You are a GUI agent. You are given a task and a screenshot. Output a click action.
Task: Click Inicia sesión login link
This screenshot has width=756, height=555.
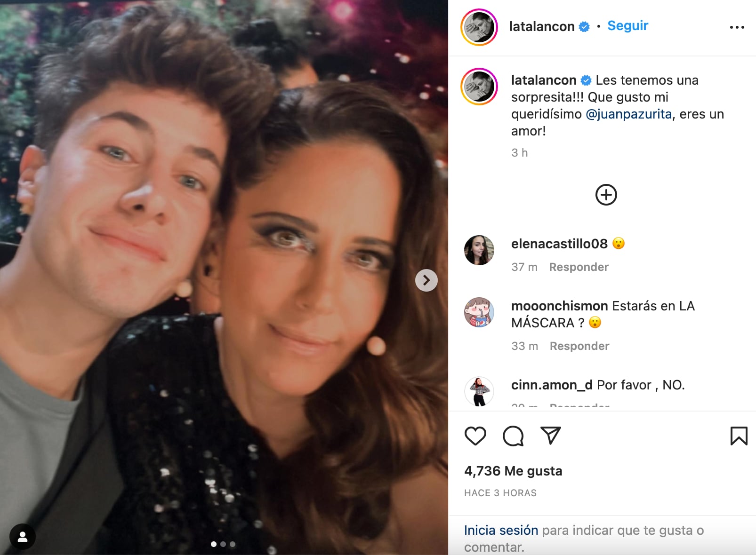(501, 530)
